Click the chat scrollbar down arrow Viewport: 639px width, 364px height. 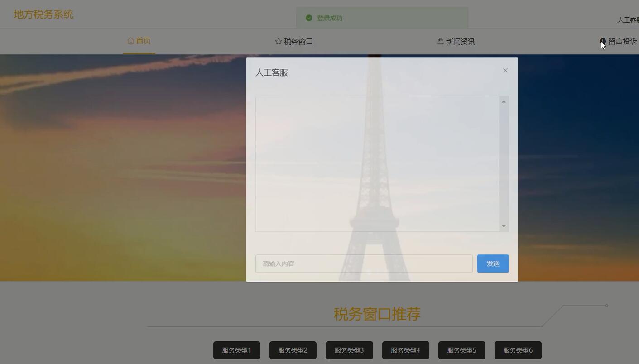tap(504, 226)
